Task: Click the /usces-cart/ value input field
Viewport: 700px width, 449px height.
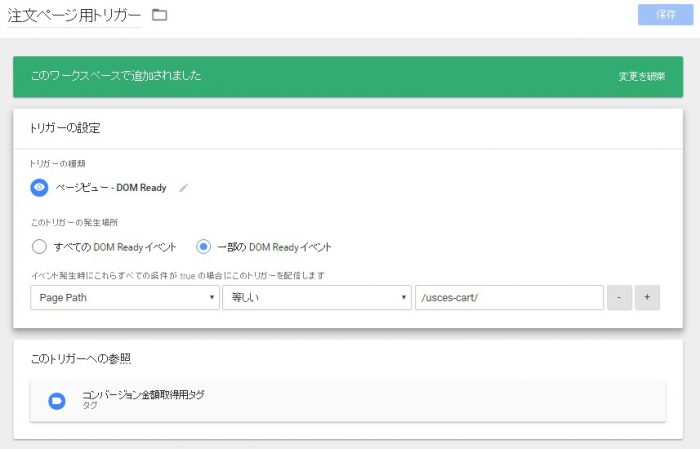Action: [508, 298]
